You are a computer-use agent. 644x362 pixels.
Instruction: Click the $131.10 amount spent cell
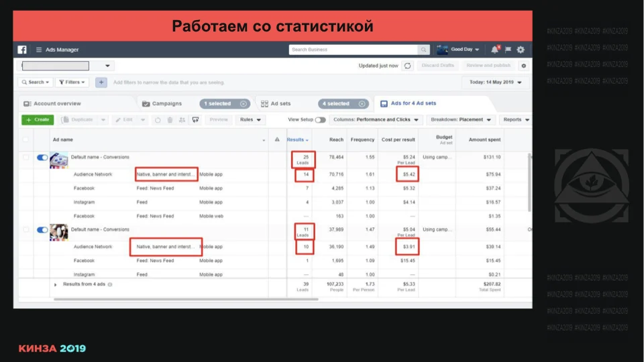pos(493,157)
